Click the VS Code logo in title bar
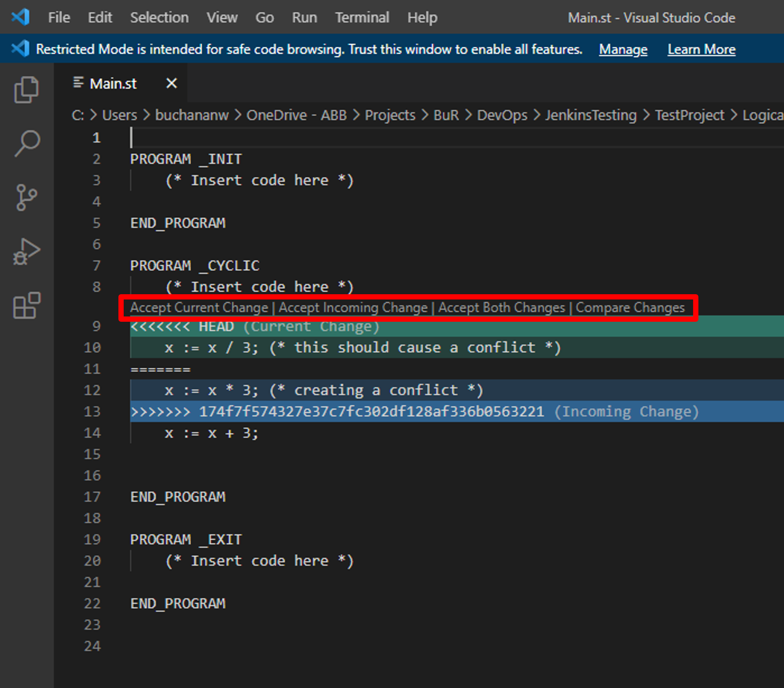This screenshot has height=688, width=784. click(20, 17)
